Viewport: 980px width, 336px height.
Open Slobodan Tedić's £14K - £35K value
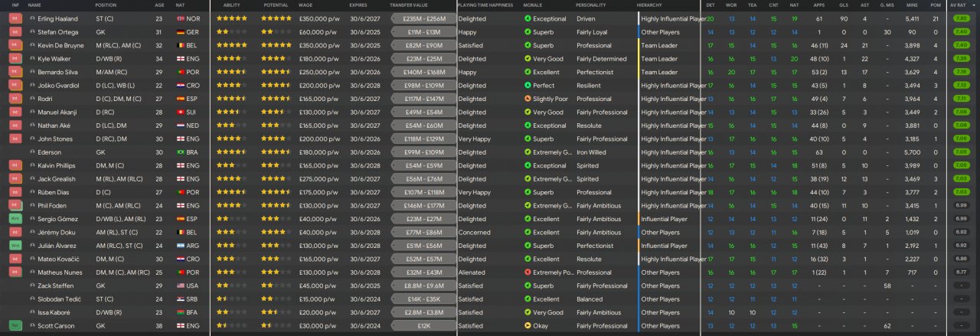coord(423,299)
